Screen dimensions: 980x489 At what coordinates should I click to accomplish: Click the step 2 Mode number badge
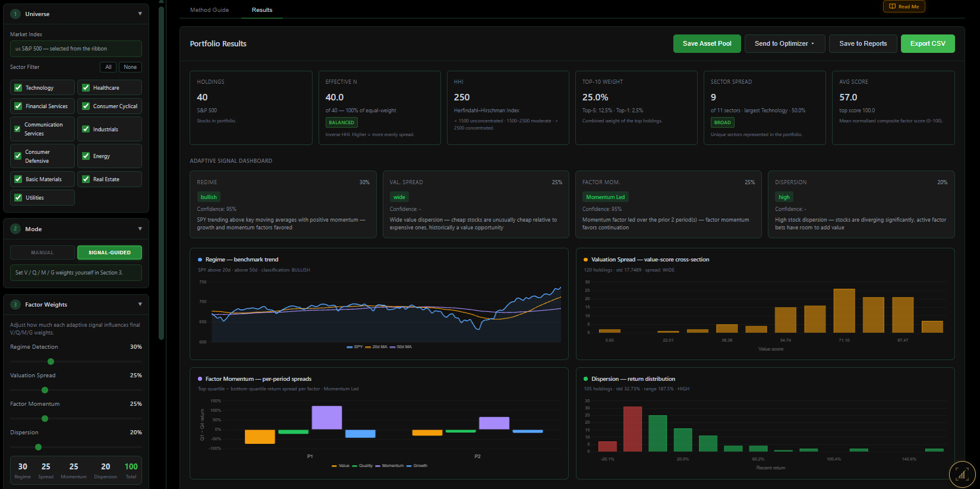15,229
